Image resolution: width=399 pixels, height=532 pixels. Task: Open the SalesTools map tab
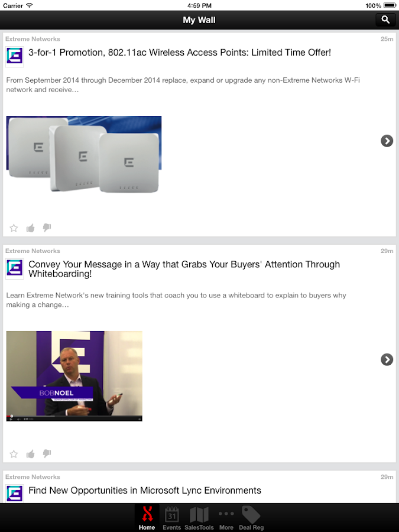(x=199, y=518)
